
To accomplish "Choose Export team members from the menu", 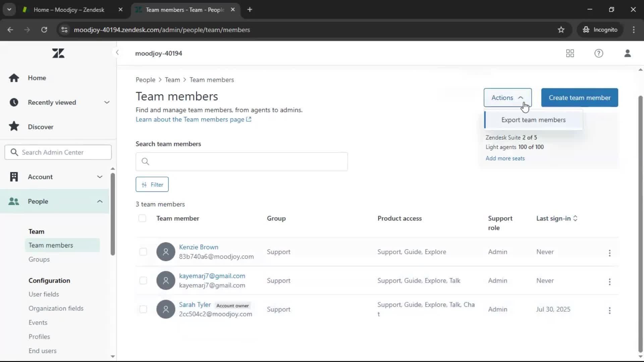I will point(533,120).
